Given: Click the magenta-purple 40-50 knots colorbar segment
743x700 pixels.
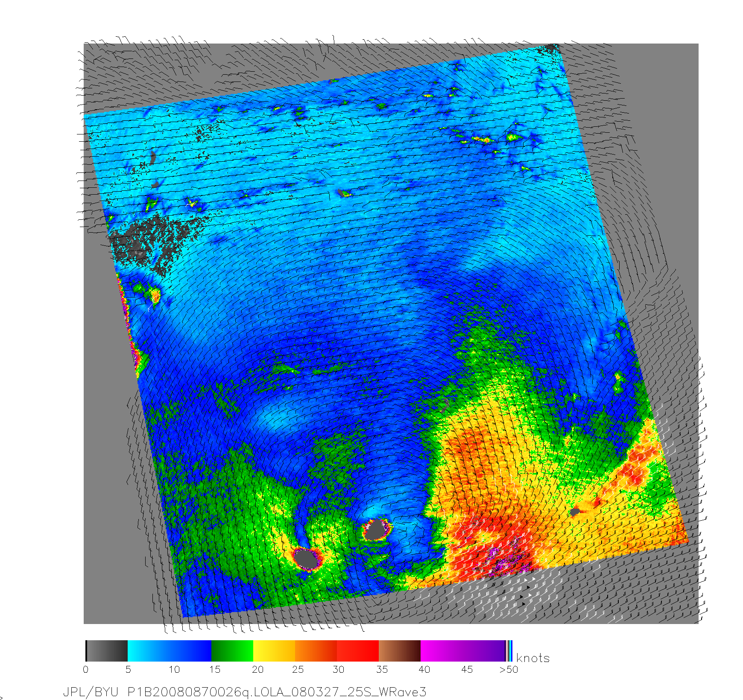Looking at the screenshot, I should click(x=463, y=651).
